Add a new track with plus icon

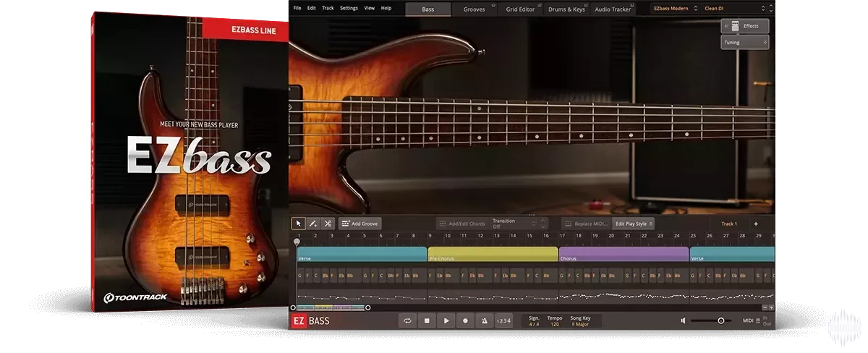tap(756, 224)
